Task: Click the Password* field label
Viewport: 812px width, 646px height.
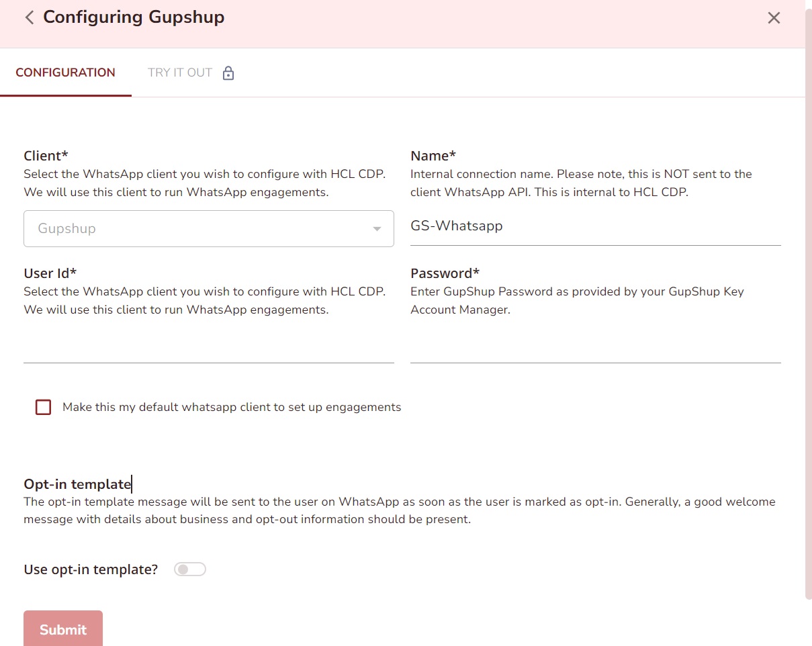Action: 445,273
